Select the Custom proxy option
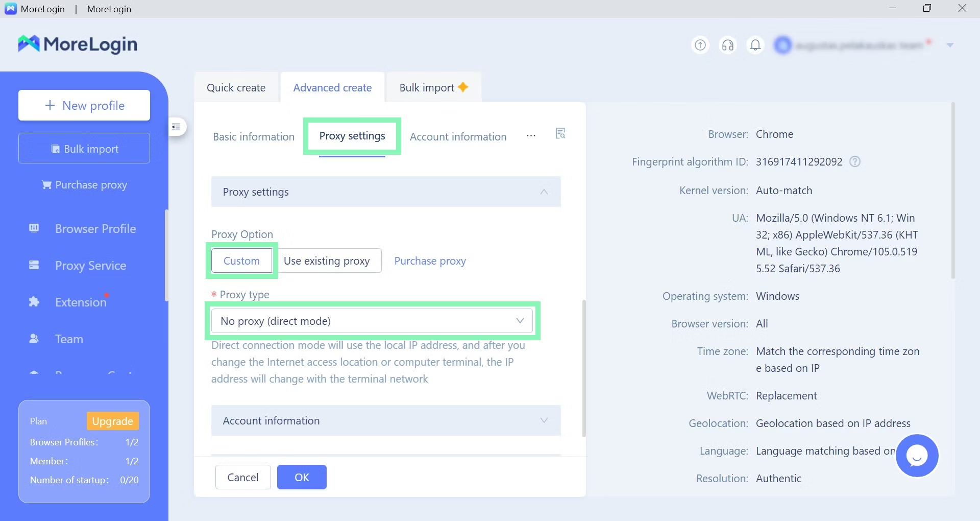Image resolution: width=980 pixels, height=521 pixels. click(x=241, y=261)
